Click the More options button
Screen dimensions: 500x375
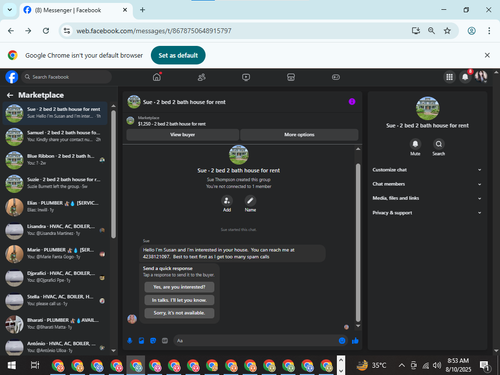[x=299, y=135]
